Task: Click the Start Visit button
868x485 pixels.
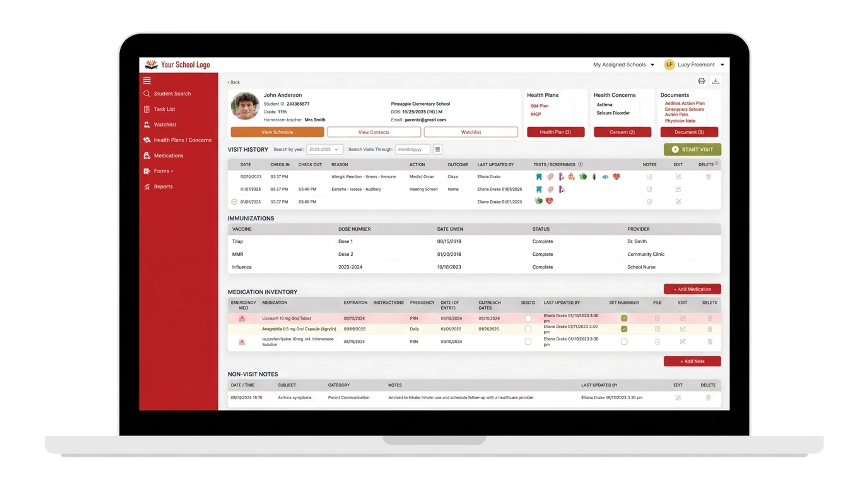Action: coord(692,149)
